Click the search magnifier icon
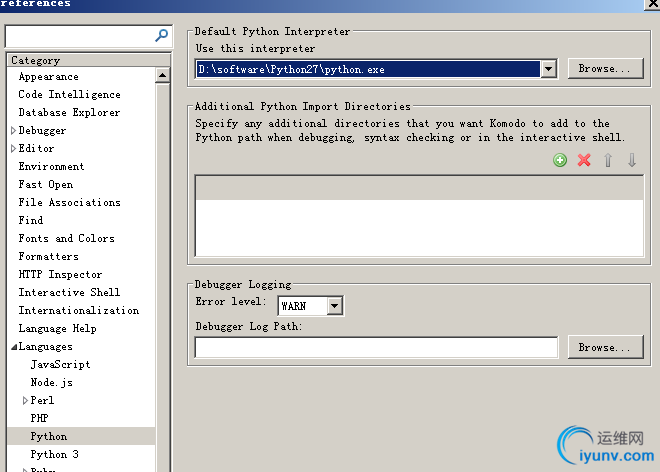 point(161,36)
